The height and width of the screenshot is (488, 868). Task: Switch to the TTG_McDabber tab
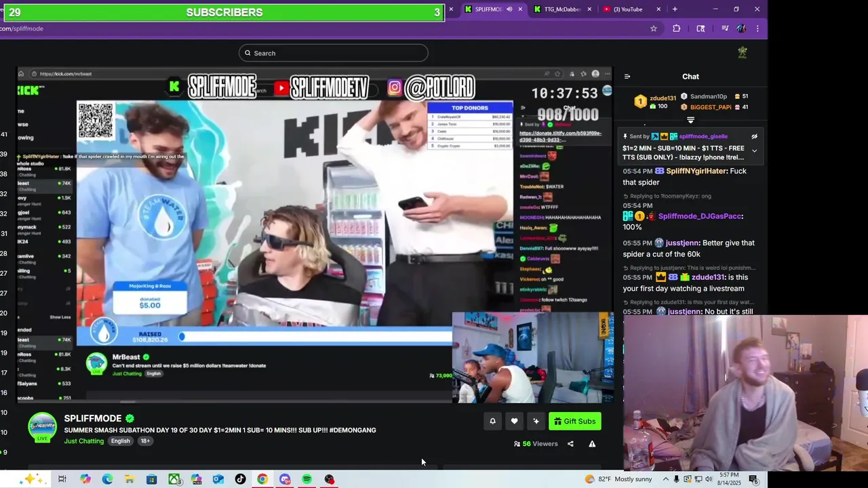[562, 9]
